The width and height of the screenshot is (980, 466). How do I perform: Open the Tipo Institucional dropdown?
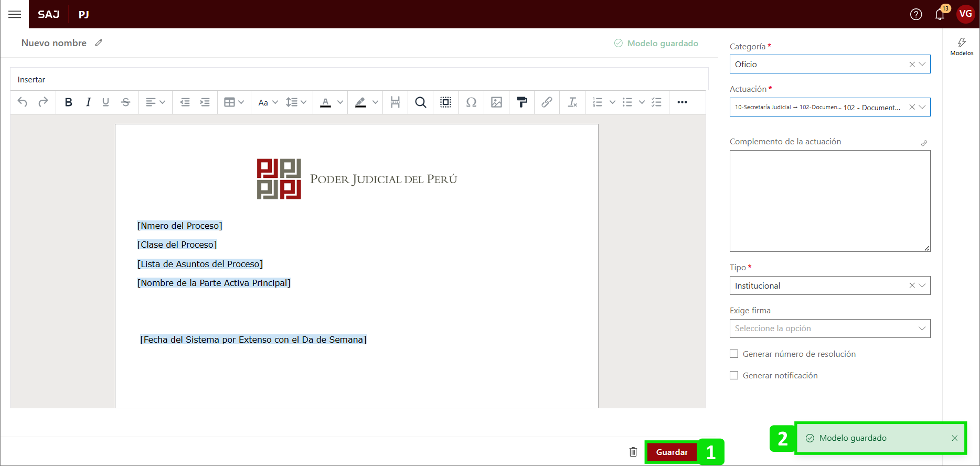(x=922, y=285)
